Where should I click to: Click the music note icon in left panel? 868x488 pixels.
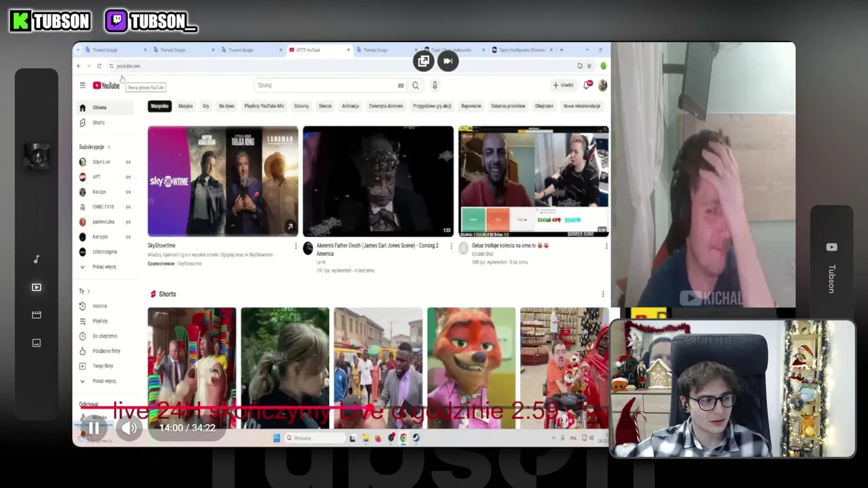coord(37,259)
